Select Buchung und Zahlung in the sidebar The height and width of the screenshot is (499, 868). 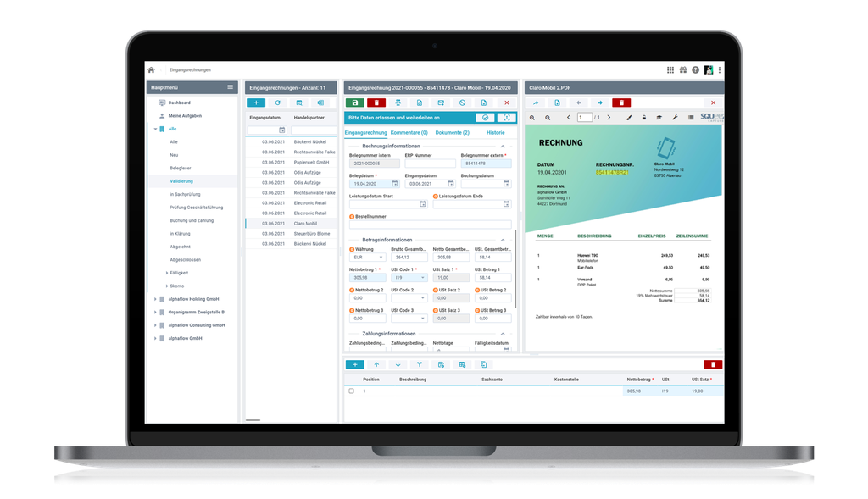coord(192,221)
